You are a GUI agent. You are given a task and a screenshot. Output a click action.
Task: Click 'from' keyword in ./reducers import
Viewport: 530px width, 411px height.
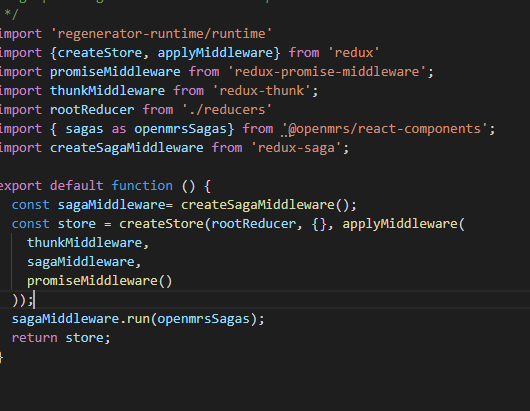click(158, 110)
